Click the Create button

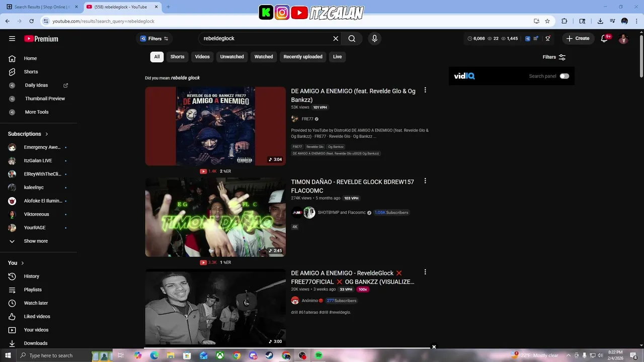coord(578,38)
